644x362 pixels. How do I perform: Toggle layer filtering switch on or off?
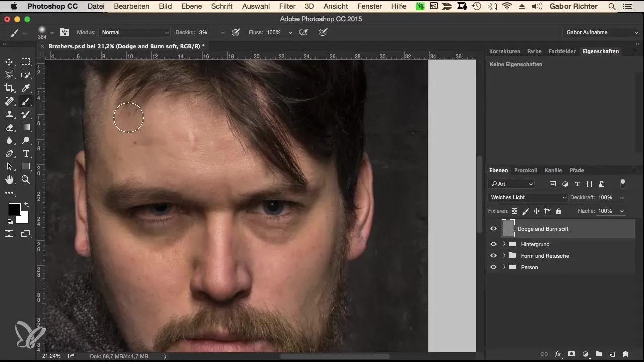coord(623,183)
